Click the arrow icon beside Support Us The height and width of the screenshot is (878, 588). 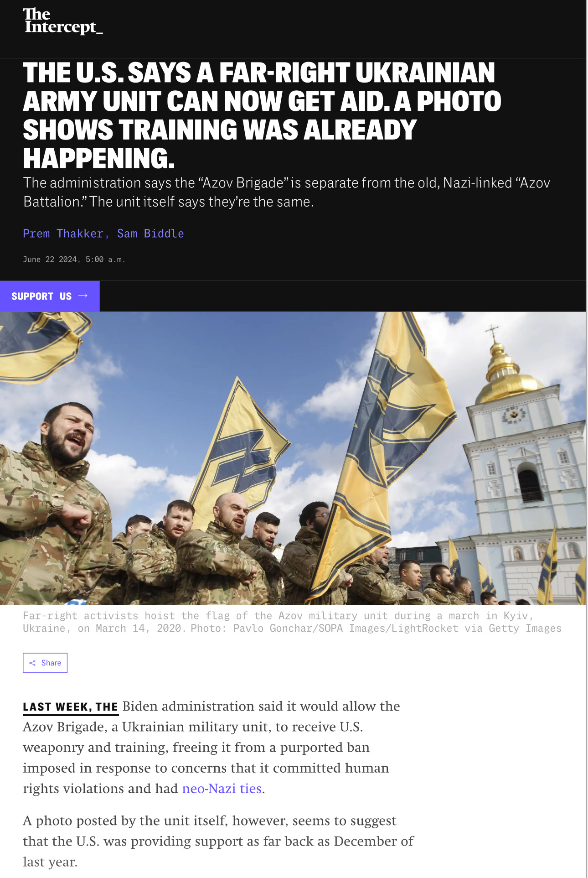point(83,296)
